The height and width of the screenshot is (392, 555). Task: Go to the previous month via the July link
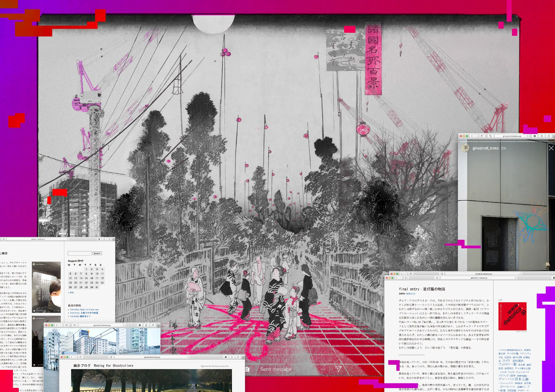[71, 292]
